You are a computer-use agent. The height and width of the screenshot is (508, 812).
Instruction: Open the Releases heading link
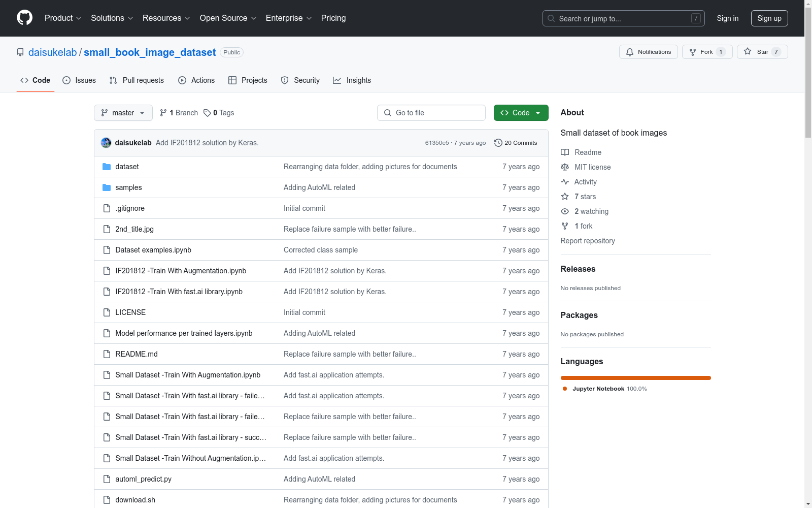click(x=578, y=269)
